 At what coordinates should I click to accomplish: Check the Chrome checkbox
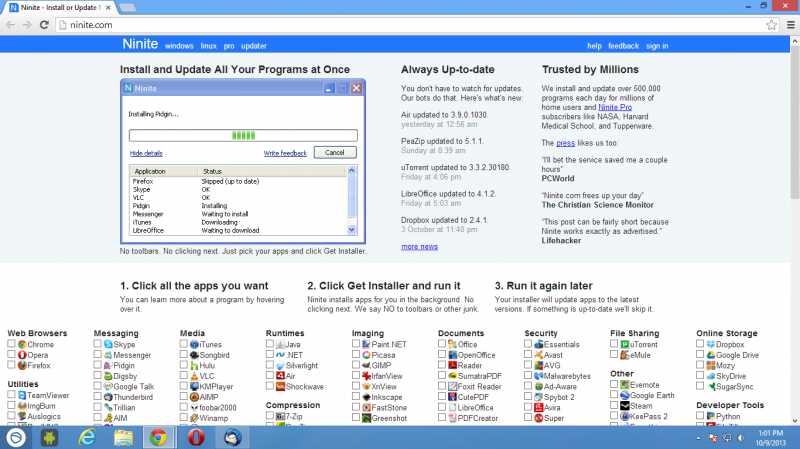(x=11, y=344)
